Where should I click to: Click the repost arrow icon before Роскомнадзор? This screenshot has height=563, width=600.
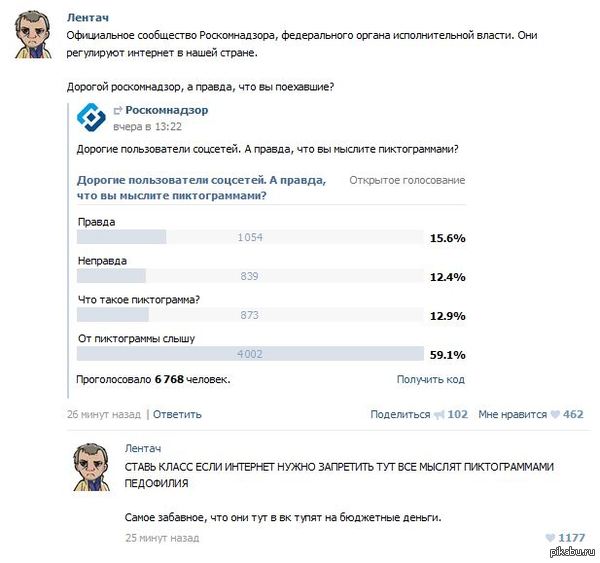point(117,110)
